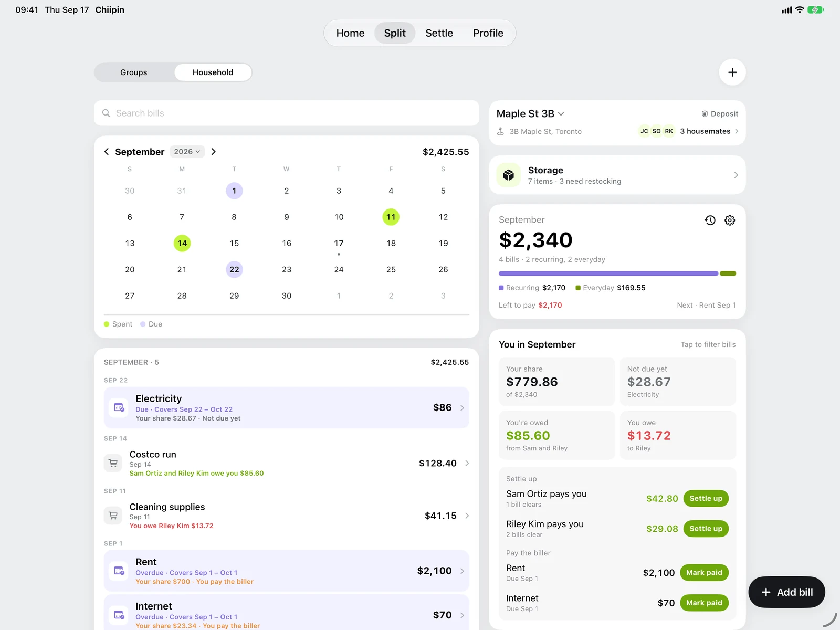Screen dimensions: 840x630
Task: Filter bills by Not due yet card
Action: (678, 382)
